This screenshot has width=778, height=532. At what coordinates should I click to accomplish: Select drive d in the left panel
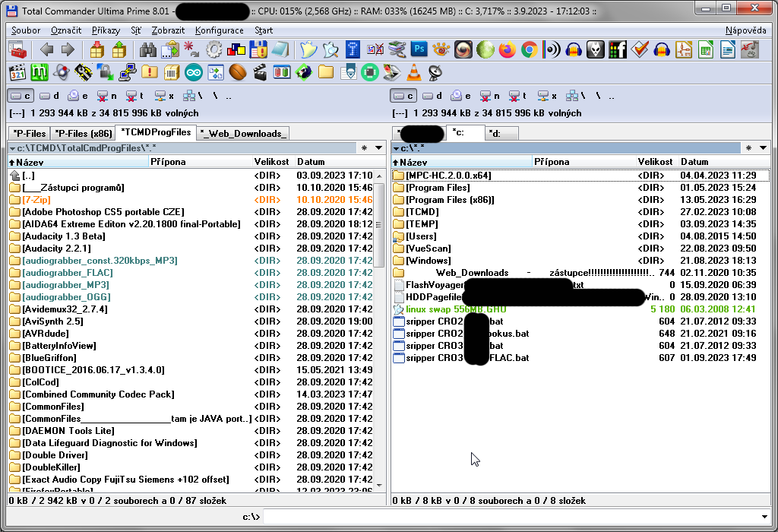pos(49,96)
